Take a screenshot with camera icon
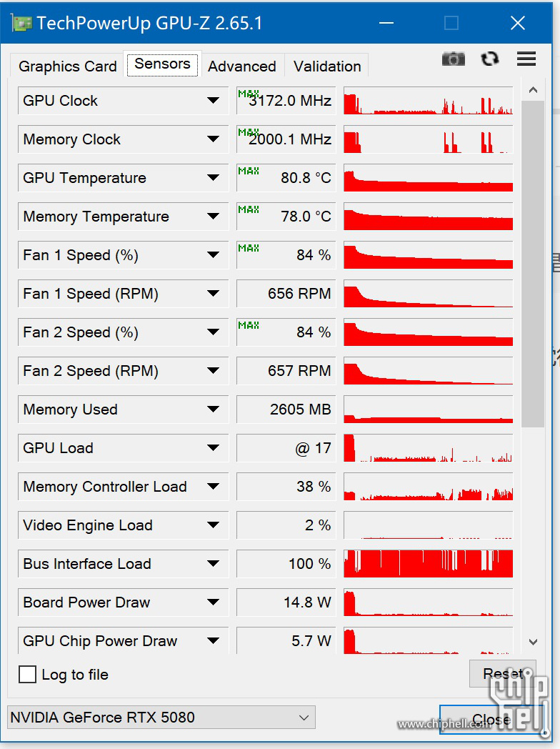 (x=453, y=59)
